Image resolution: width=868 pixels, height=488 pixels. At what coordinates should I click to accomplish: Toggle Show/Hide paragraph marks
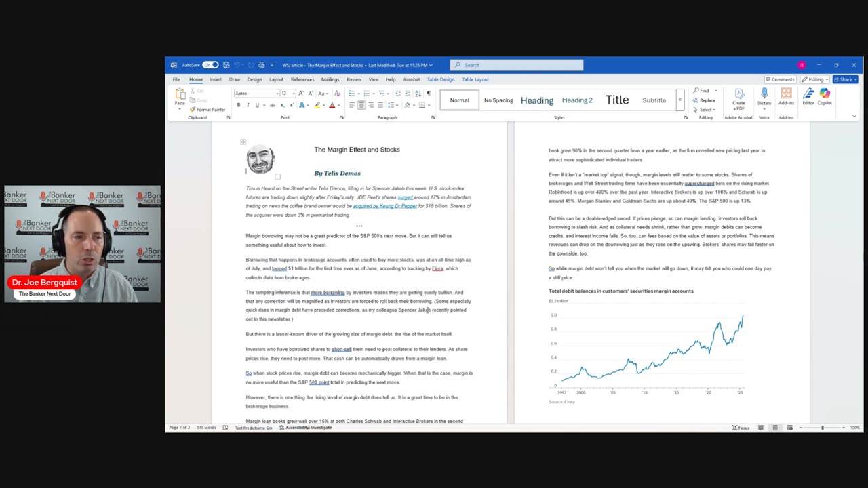pos(428,94)
